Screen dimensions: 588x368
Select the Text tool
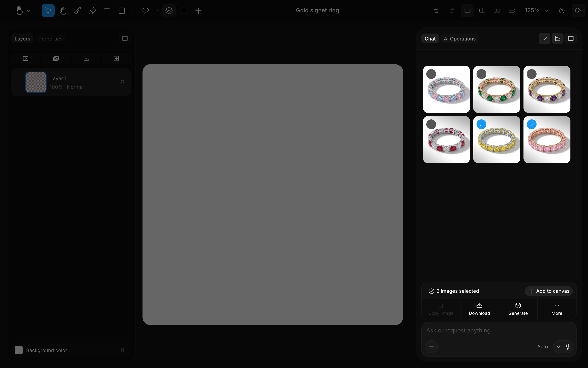click(107, 11)
